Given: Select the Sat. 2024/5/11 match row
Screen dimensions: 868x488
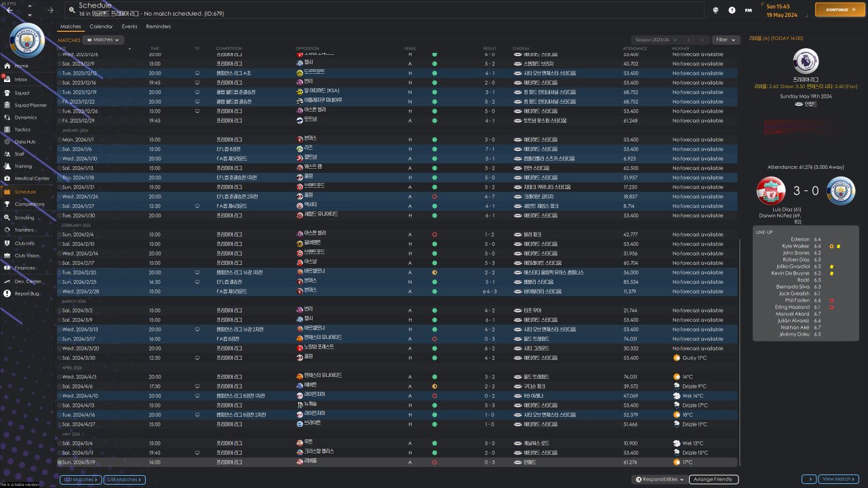Looking at the screenshot, I should (398, 453).
